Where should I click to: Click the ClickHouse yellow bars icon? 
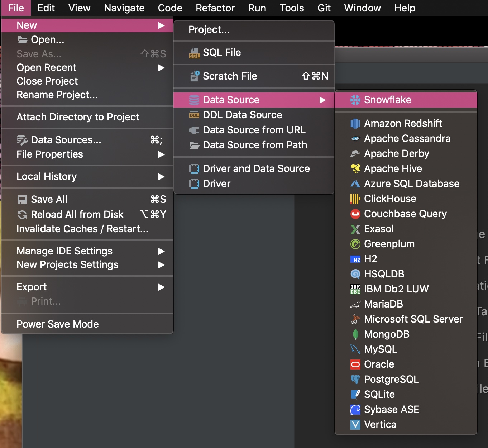355,199
